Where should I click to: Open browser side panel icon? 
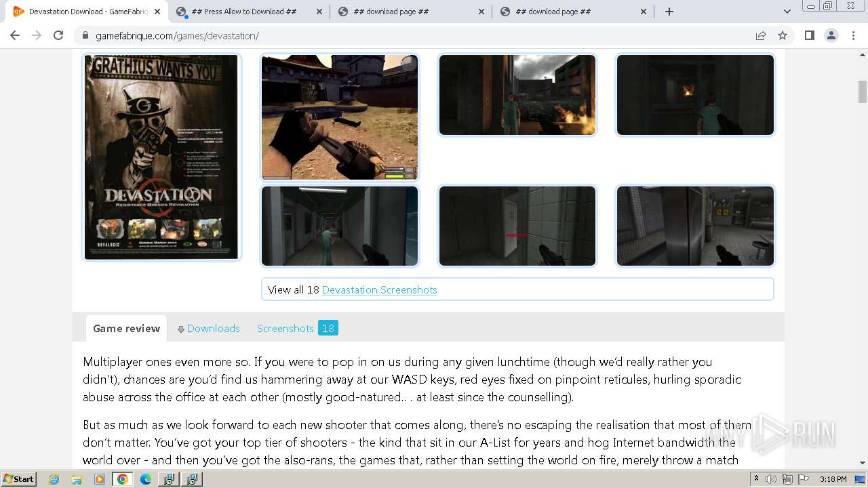809,35
